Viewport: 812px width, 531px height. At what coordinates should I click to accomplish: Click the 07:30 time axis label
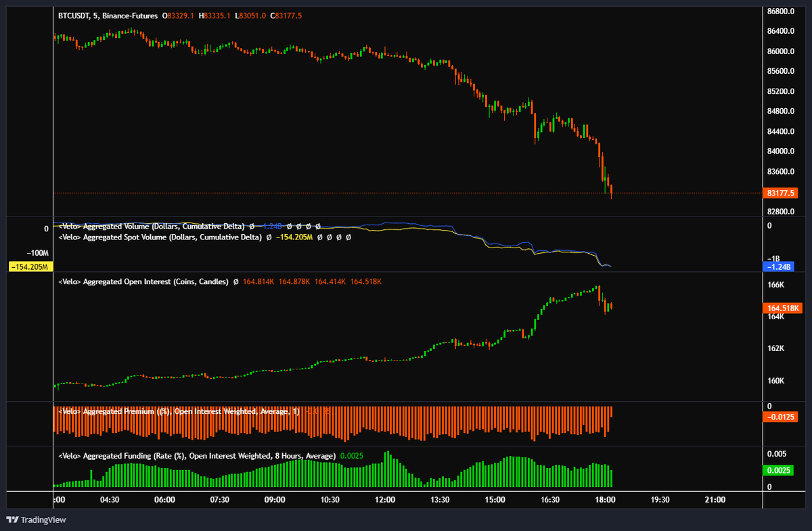pos(220,500)
